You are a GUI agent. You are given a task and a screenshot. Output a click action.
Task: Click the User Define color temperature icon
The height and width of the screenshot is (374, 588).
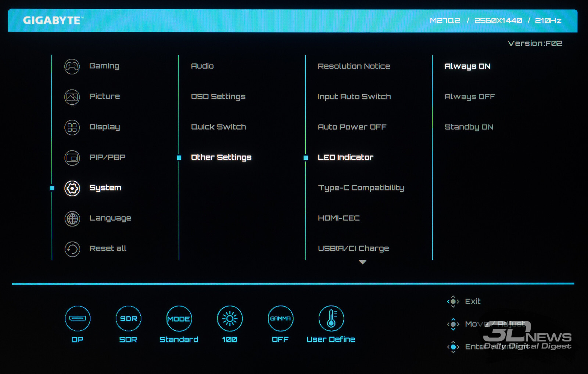tap(331, 318)
